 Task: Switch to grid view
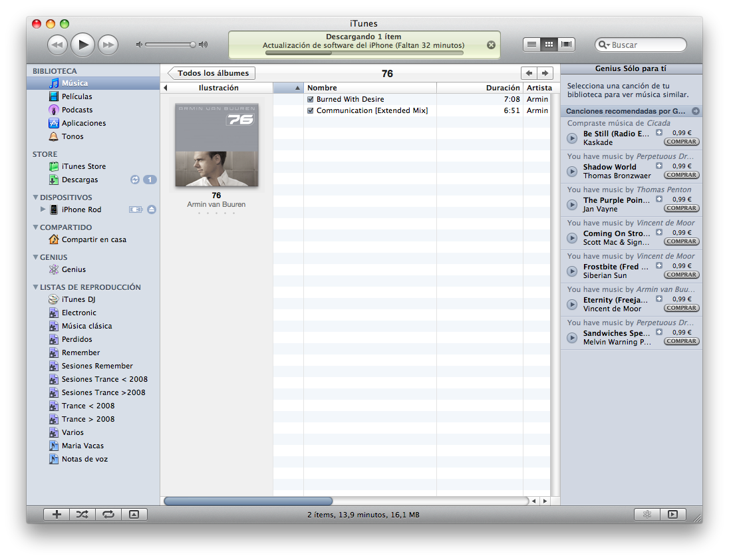point(549,44)
